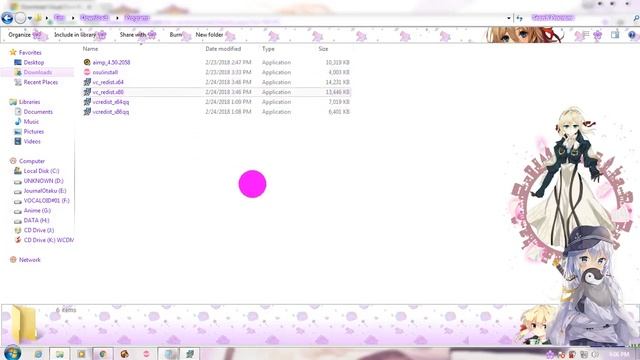
Task: Select Favorites in navigation pane
Action: click(x=30, y=53)
